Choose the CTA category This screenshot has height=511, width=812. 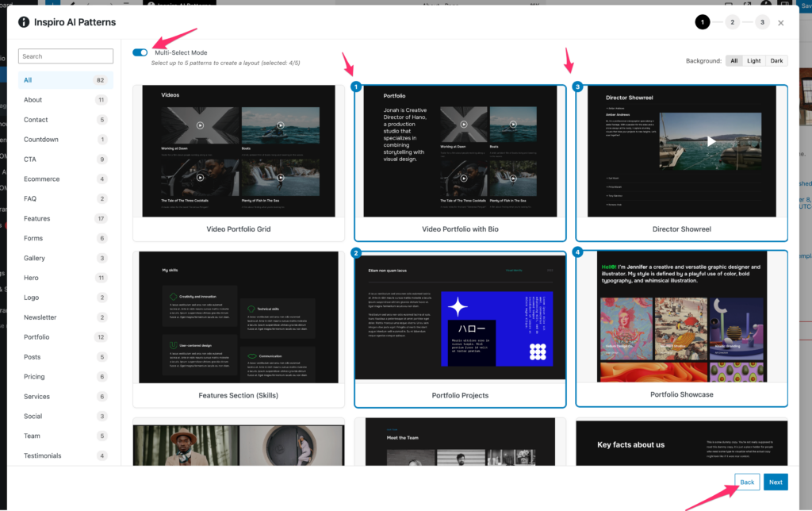pyautogui.click(x=66, y=159)
